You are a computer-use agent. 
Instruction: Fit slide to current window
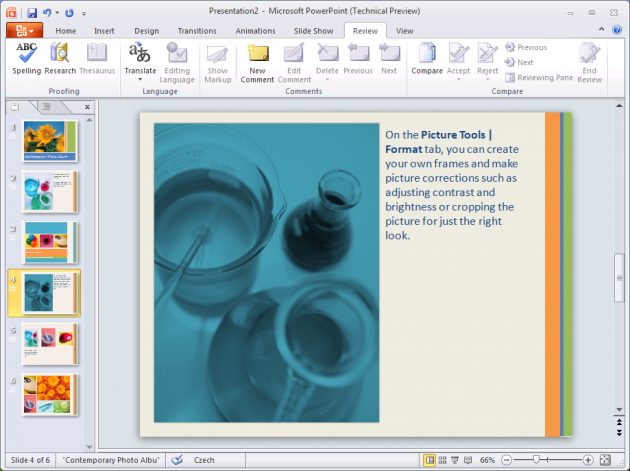pyautogui.click(x=605, y=460)
